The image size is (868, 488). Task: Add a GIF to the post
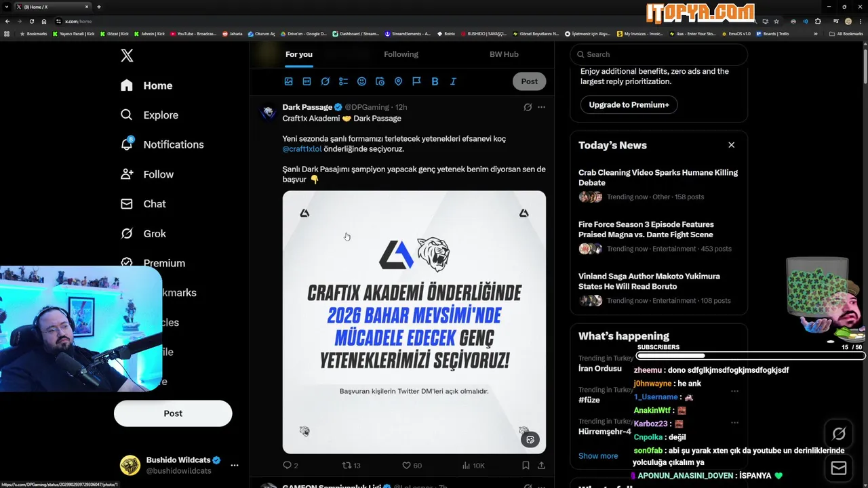(x=307, y=81)
